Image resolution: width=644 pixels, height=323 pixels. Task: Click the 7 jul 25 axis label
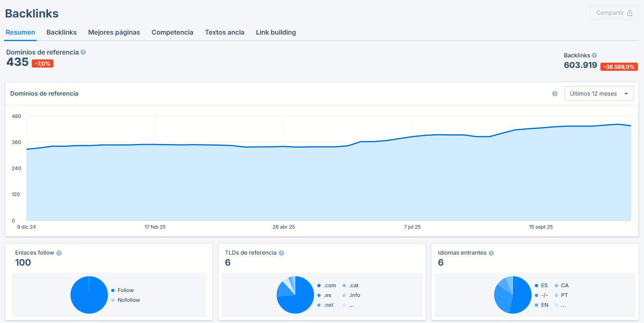click(x=412, y=227)
